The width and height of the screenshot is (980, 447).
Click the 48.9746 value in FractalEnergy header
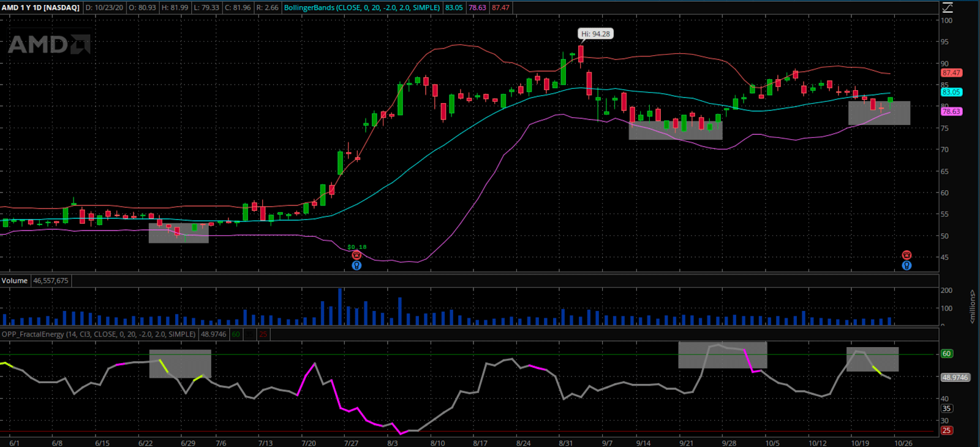pos(214,334)
